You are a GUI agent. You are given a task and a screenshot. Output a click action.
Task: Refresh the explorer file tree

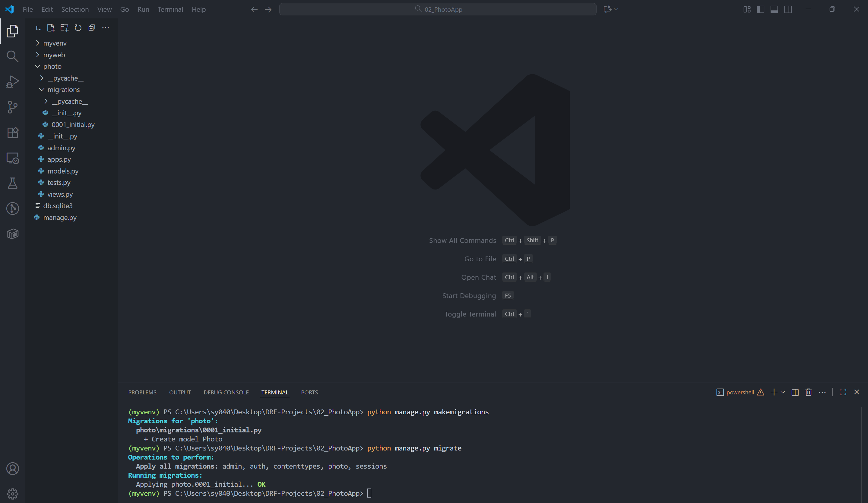pos(78,28)
